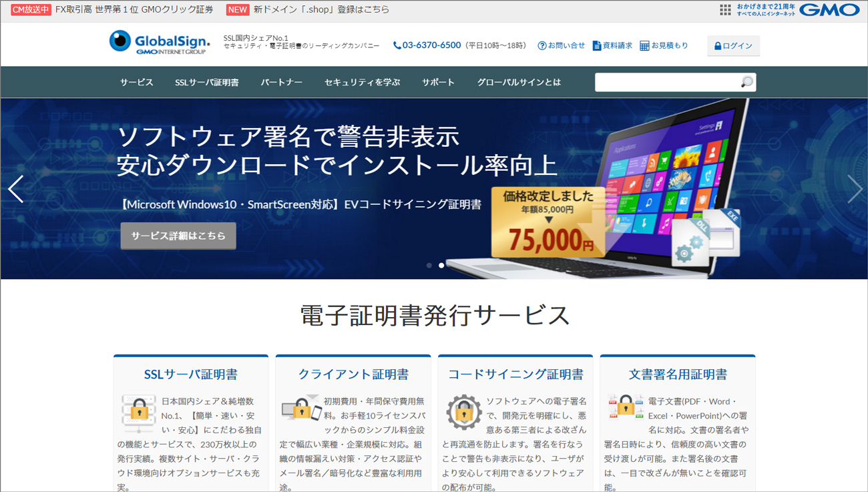Click the クライアント証明書 devices padlock icon
The image size is (868, 492).
(x=301, y=407)
